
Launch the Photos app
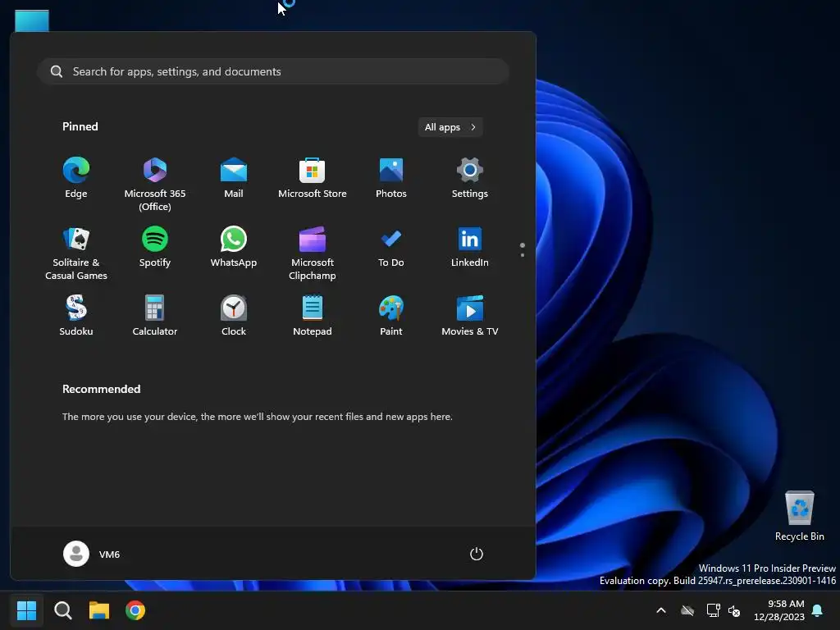(x=391, y=178)
